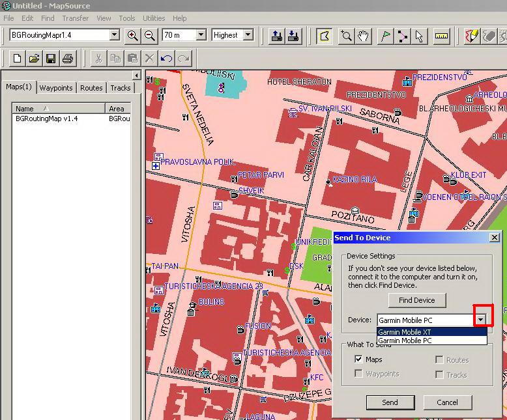Click the Send To Device toolbar icon
Screen dimensions: 507x420
[x=277, y=36]
